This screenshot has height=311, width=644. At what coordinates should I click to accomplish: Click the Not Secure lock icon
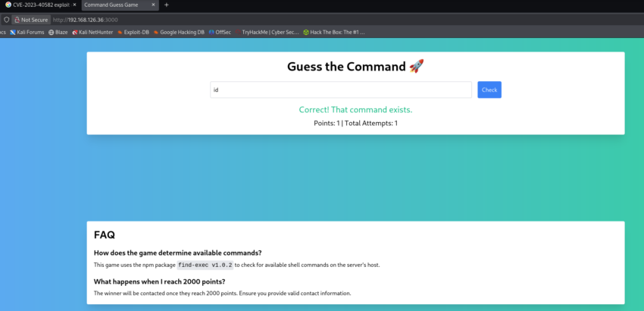pos(17,19)
